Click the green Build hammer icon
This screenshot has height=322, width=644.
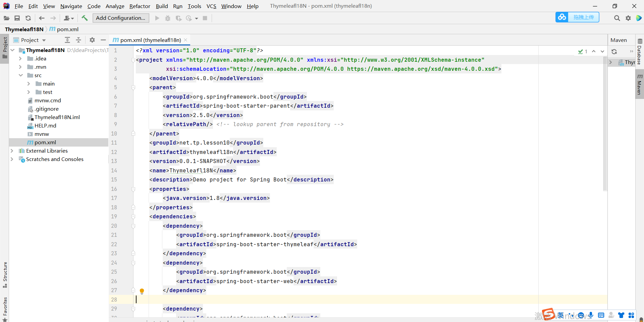85,18
